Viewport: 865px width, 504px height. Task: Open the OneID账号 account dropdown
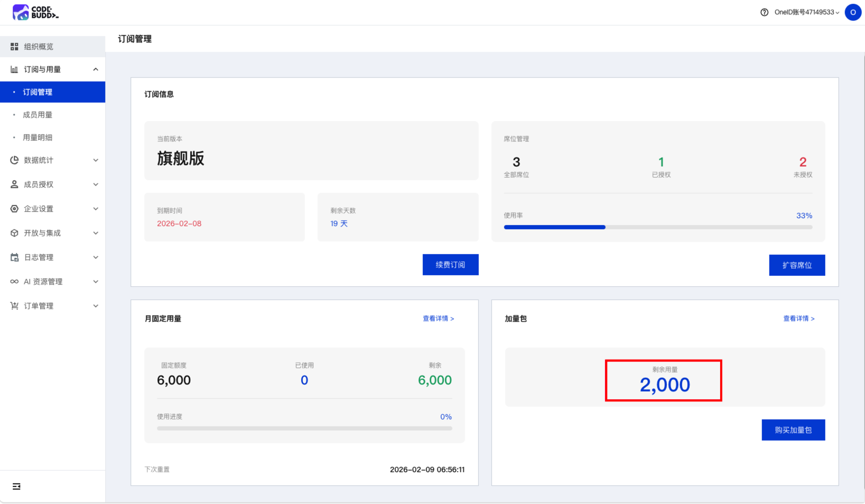[x=806, y=12]
